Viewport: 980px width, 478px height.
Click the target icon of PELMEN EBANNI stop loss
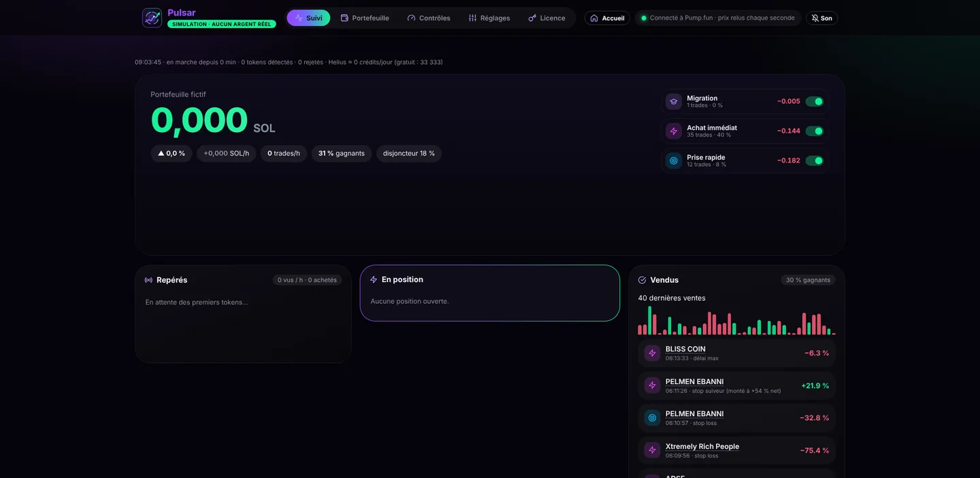point(652,417)
